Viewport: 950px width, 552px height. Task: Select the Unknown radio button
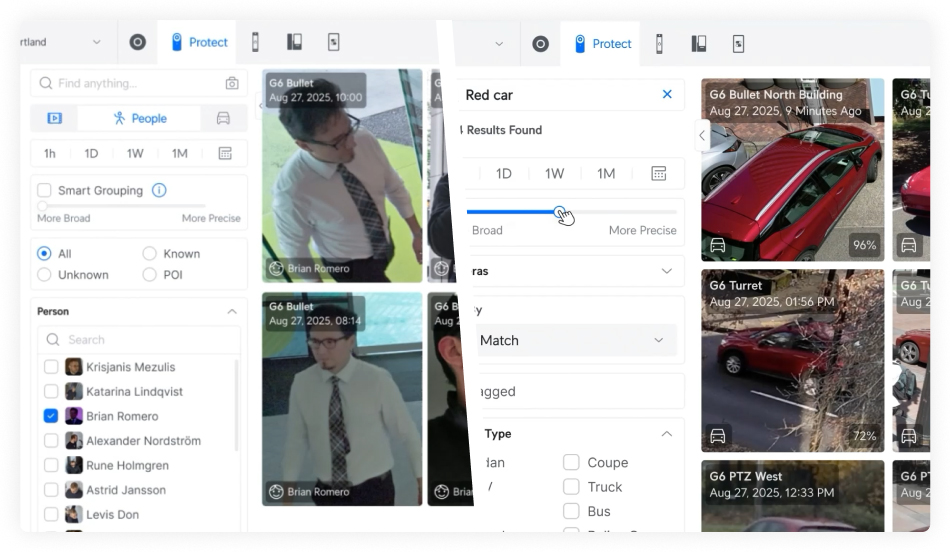point(44,275)
